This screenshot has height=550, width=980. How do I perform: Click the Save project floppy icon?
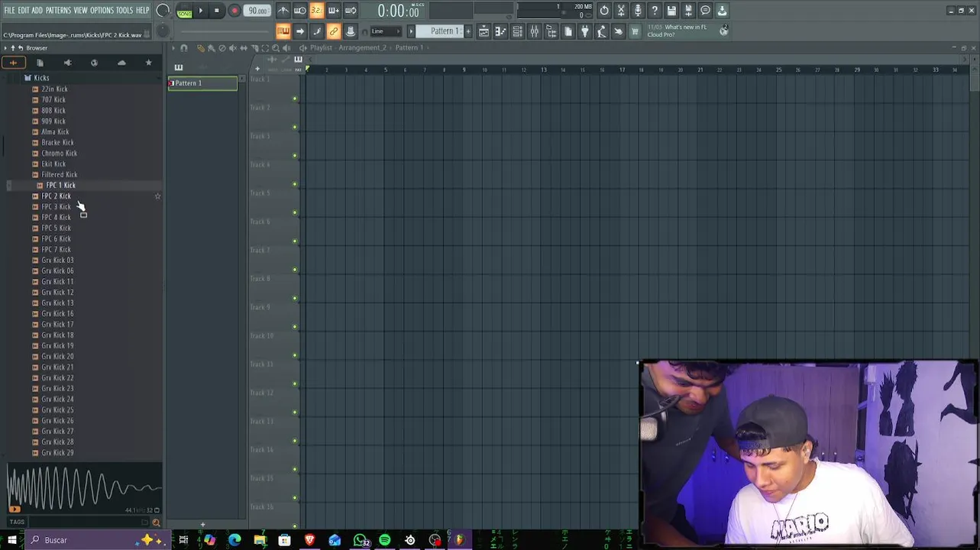(x=671, y=11)
